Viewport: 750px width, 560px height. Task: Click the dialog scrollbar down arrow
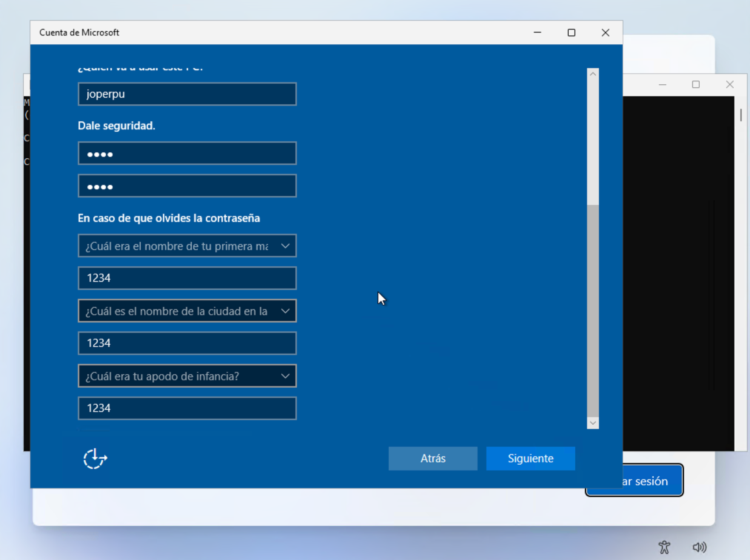[593, 423]
